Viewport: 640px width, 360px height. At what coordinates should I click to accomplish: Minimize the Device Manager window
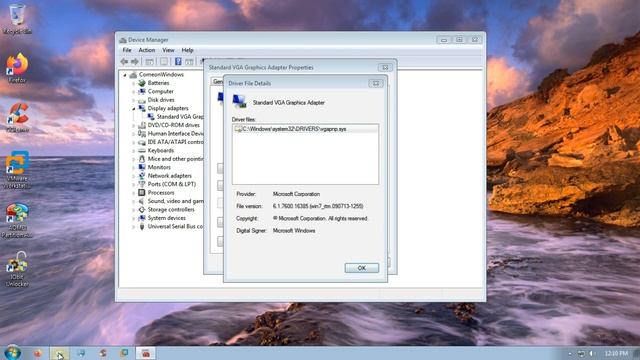coord(444,40)
